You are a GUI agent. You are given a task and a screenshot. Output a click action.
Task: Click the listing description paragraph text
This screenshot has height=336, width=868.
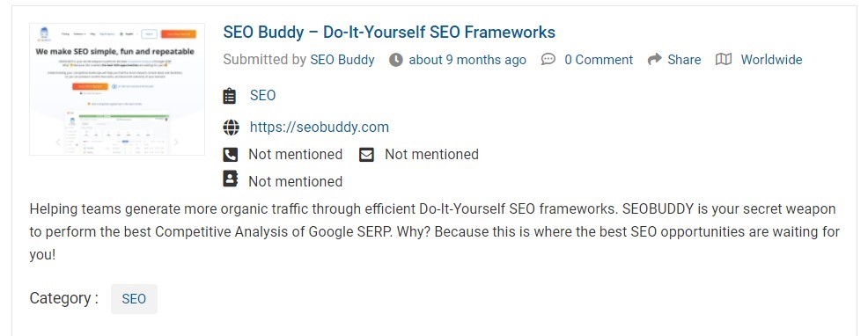click(435, 232)
